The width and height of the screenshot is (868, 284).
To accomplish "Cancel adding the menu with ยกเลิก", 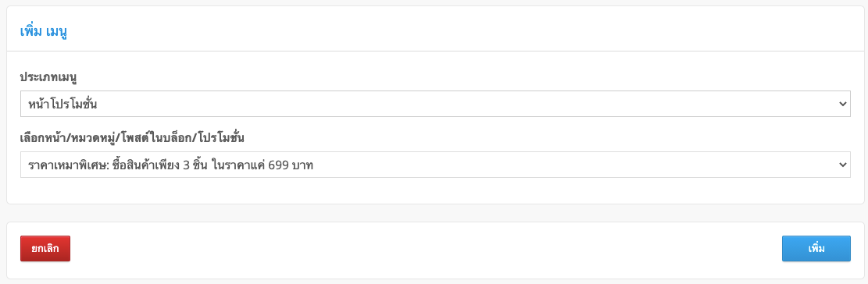I will 45,249.
